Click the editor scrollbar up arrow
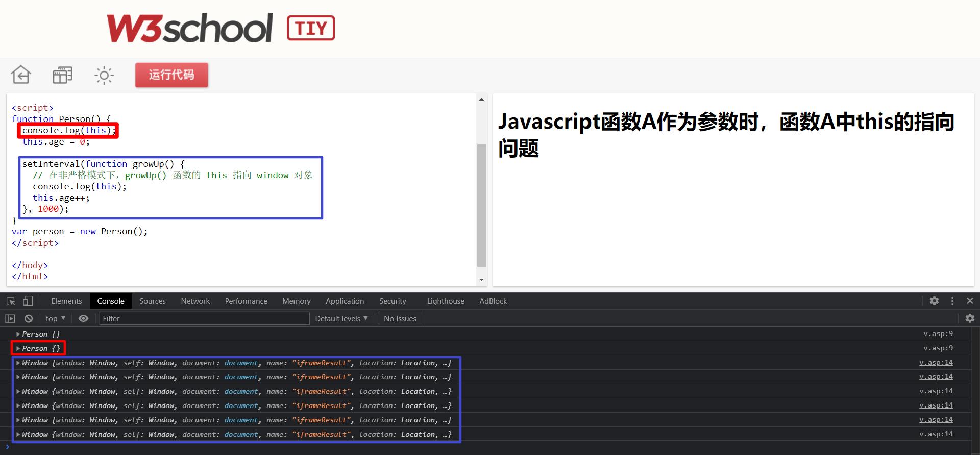 pos(481,100)
